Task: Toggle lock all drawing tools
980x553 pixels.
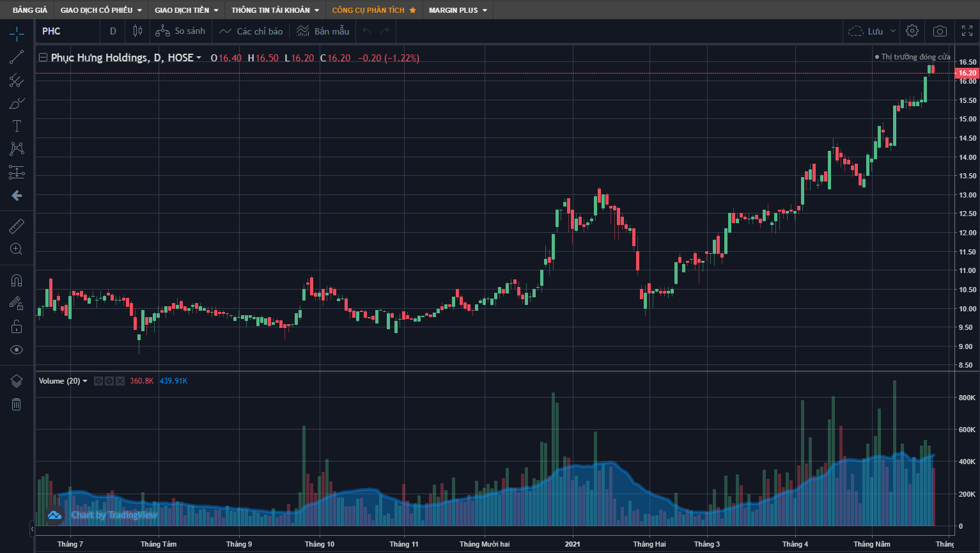Action: point(17,327)
